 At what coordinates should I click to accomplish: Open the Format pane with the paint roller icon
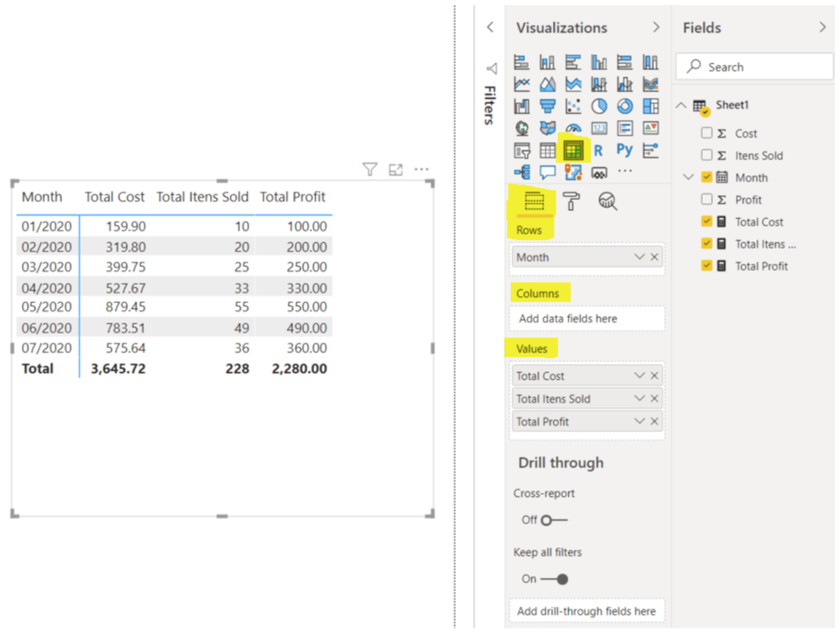tap(570, 201)
